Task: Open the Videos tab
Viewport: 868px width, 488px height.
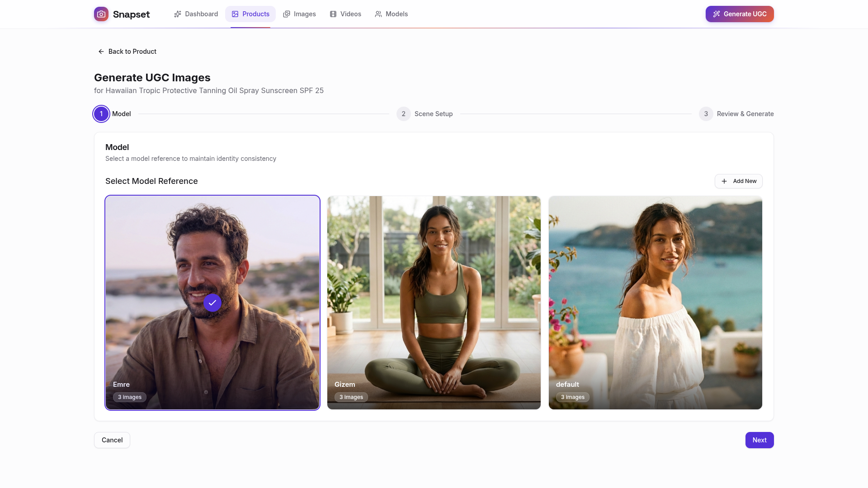Action: click(x=345, y=14)
